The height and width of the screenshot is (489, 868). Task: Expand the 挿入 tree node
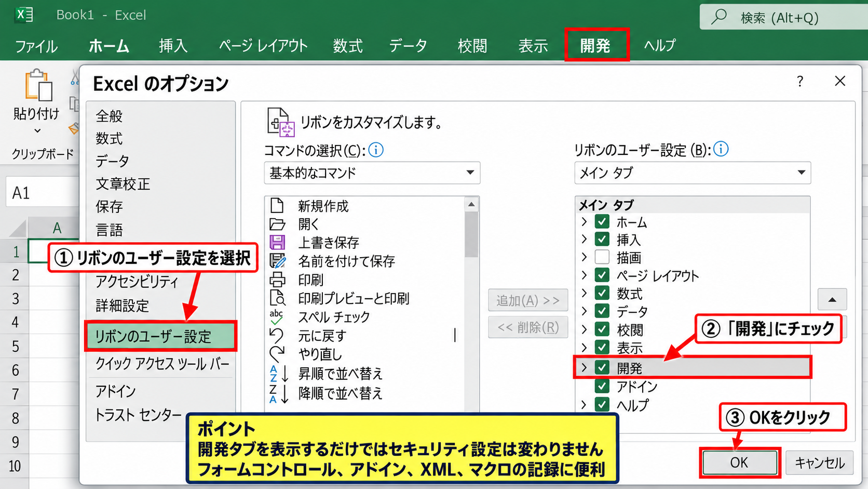point(585,240)
